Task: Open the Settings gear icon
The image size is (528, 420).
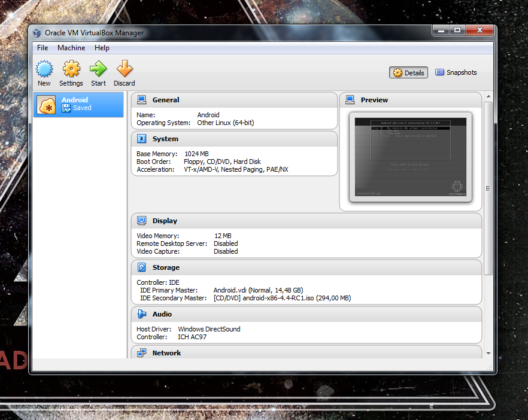Action: point(71,69)
